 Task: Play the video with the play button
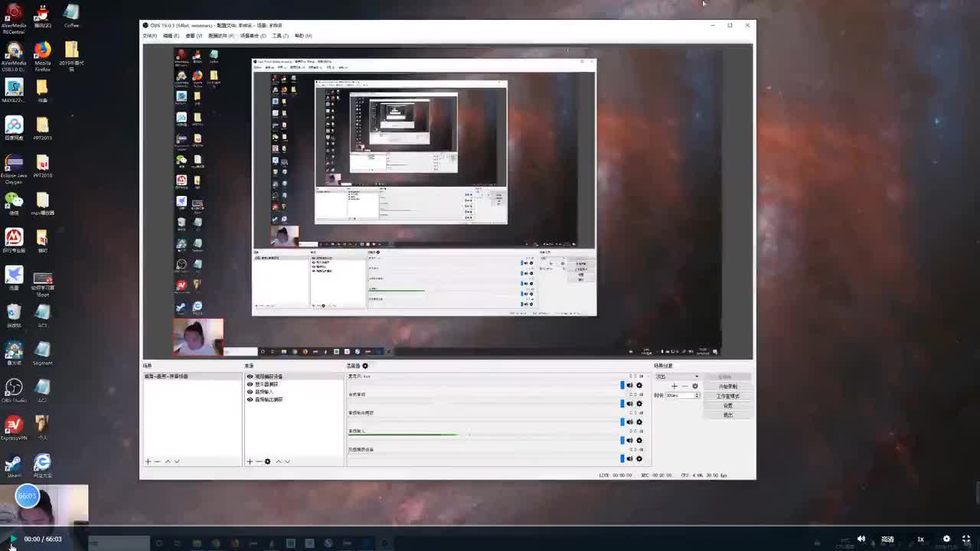tap(12, 540)
